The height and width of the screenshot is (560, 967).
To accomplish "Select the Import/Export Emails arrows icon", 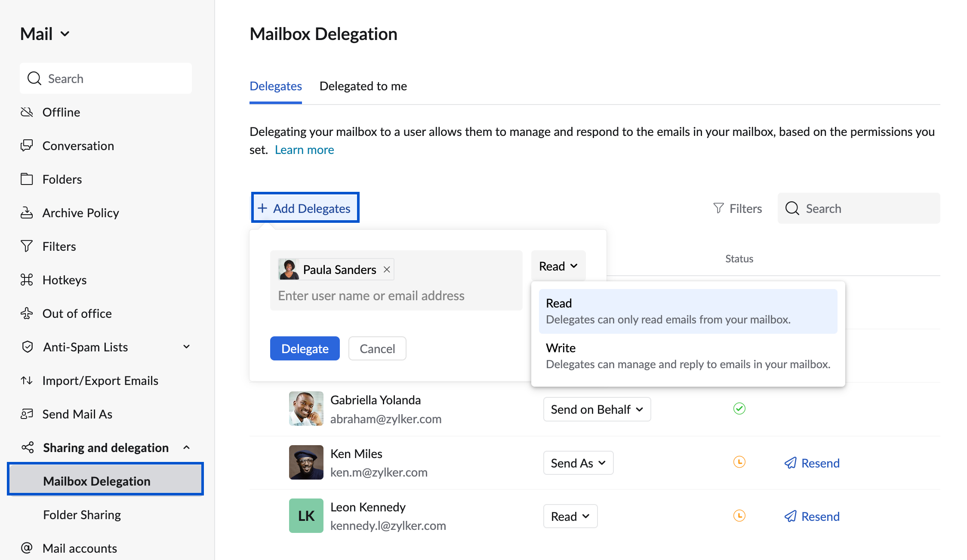I will coord(27,380).
